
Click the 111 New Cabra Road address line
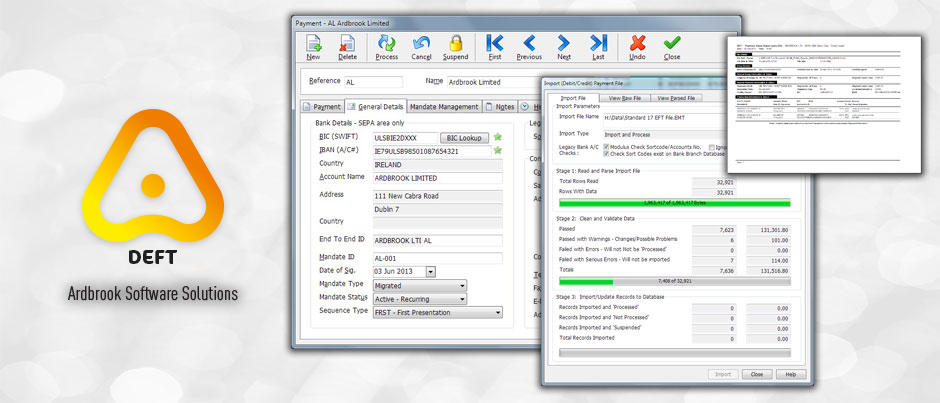pos(438,196)
